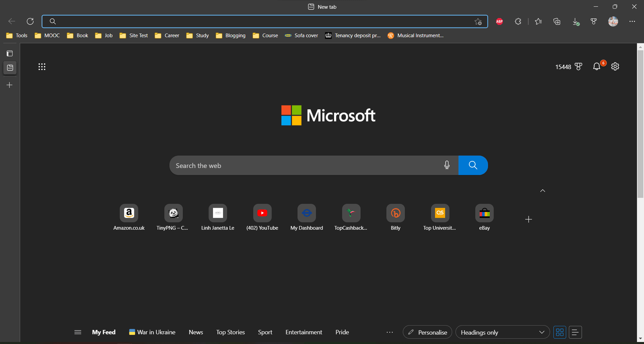
Task: Open the app launcher grid icon
Action: tap(42, 67)
